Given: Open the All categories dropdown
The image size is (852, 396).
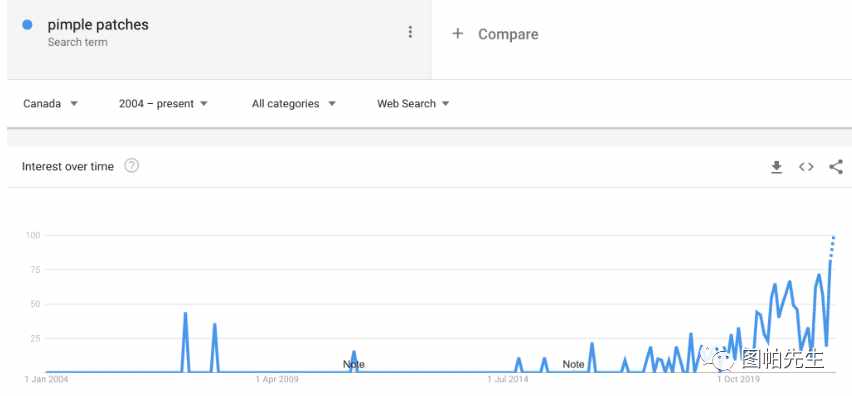Looking at the screenshot, I should [293, 103].
